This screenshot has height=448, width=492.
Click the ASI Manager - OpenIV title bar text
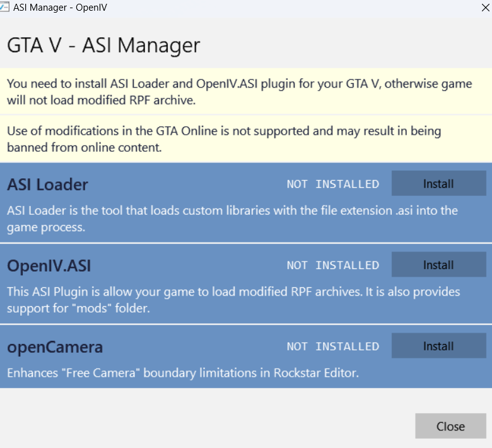(57, 8)
